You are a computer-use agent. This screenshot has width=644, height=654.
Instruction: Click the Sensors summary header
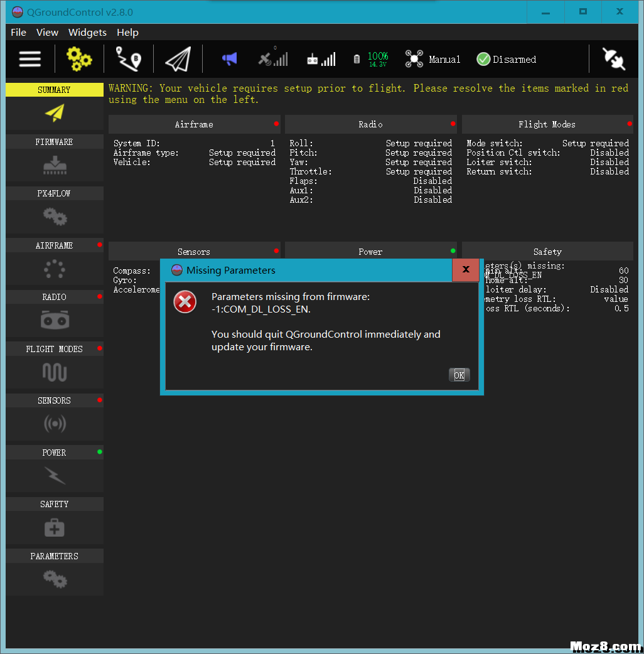[x=194, y=252]
